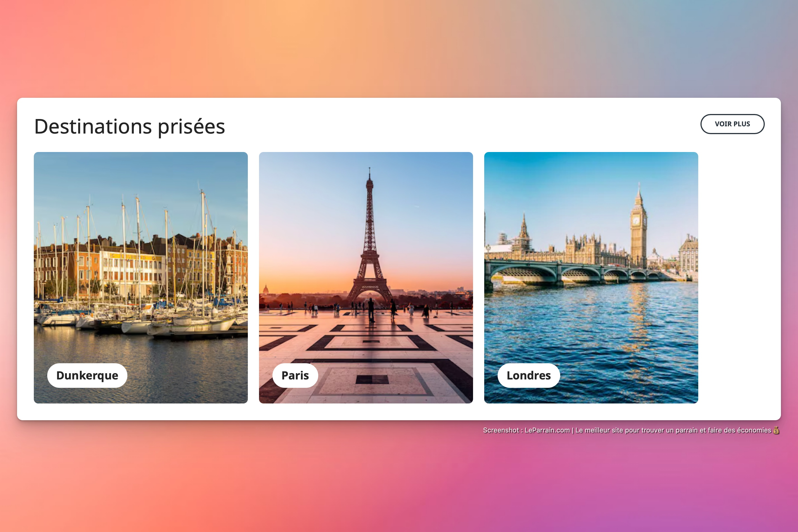The image size is (798, 532).
Task: Open the Dunkerque harbor photo card
Action: pyautogui.click(x=141, y=277)
